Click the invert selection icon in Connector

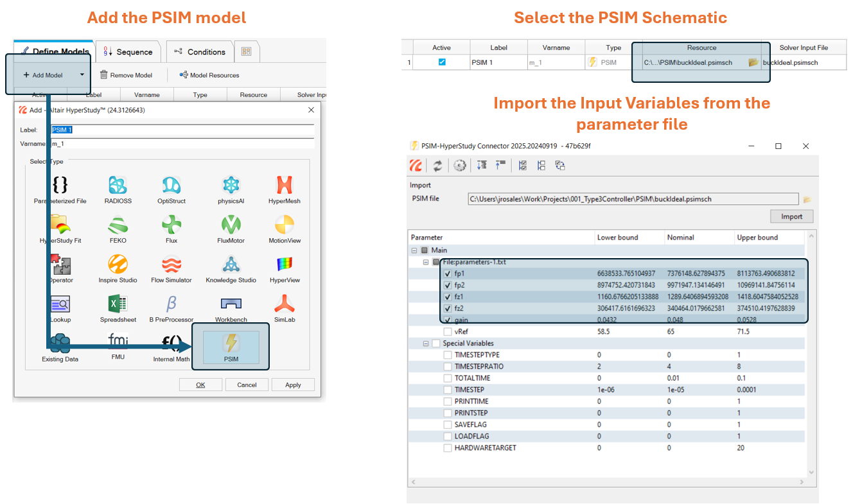click(560, 166)
